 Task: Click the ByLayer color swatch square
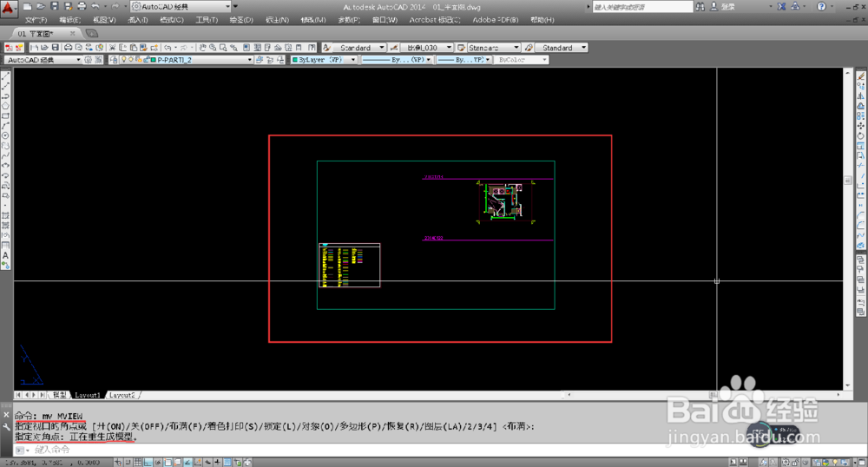[x=295, y=60]
